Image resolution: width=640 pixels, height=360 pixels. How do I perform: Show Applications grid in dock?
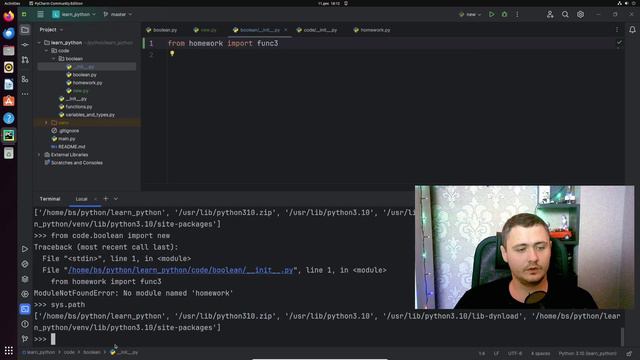tap(9, 351)
